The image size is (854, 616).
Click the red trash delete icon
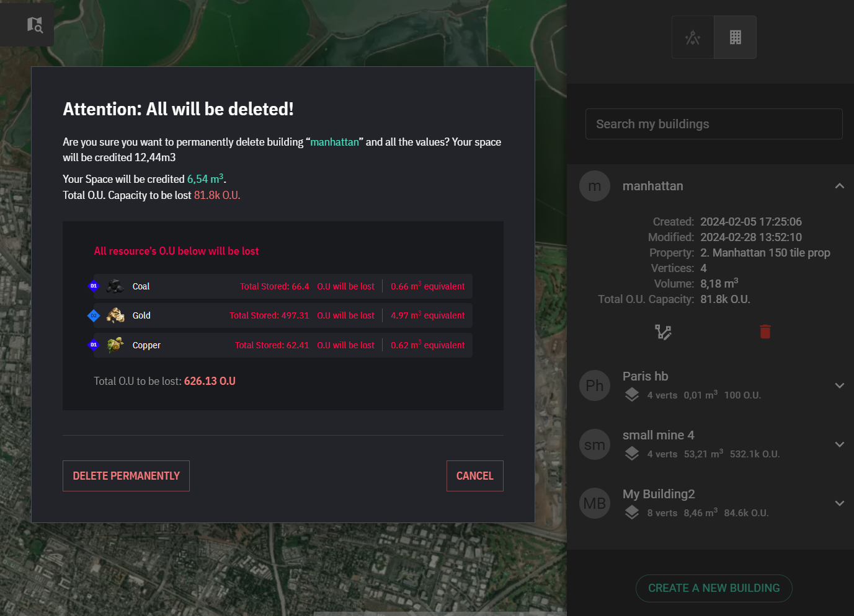point(765,332)
